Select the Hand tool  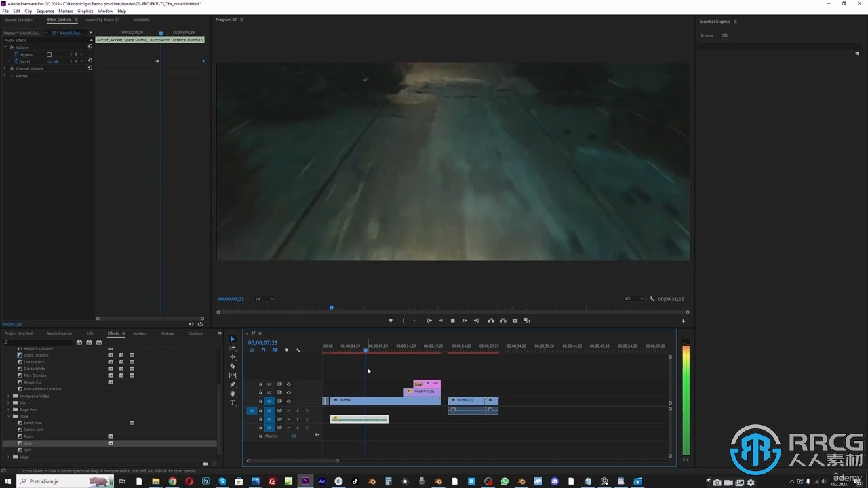233,393
